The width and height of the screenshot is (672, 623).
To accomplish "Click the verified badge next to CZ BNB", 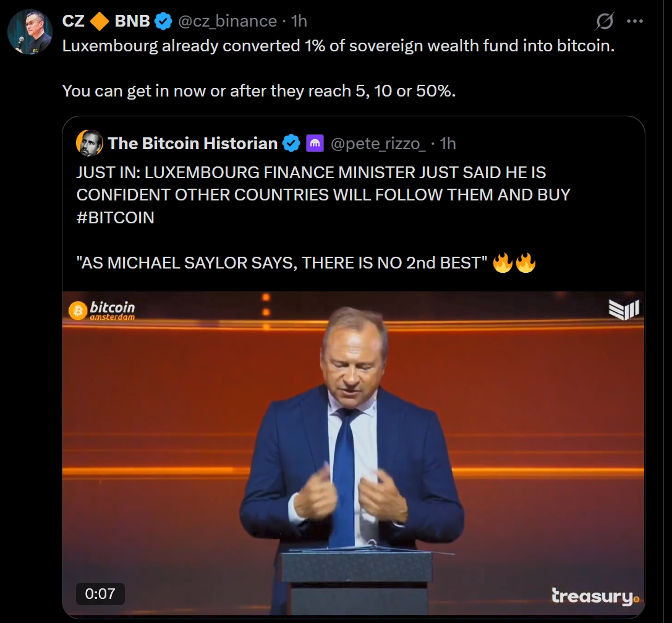I will pos(163,21).
